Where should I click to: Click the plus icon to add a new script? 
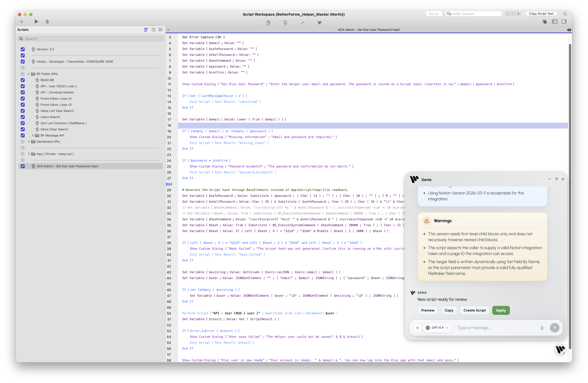click(22, 22)
